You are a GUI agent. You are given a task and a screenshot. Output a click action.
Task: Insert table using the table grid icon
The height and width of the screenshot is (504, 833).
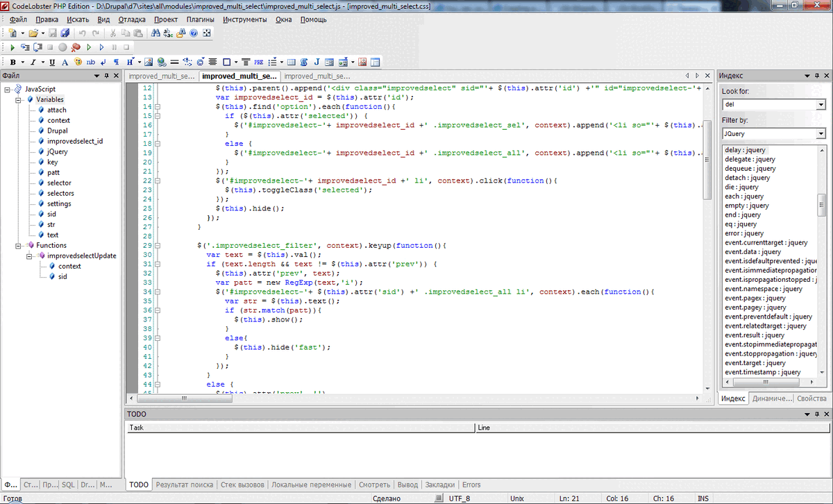tap(291, 62)
